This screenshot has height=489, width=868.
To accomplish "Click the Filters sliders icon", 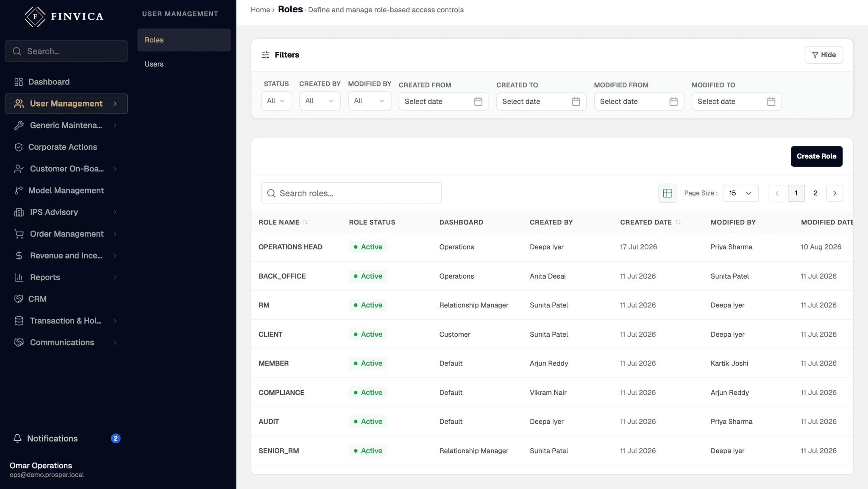I will (265, 55).
